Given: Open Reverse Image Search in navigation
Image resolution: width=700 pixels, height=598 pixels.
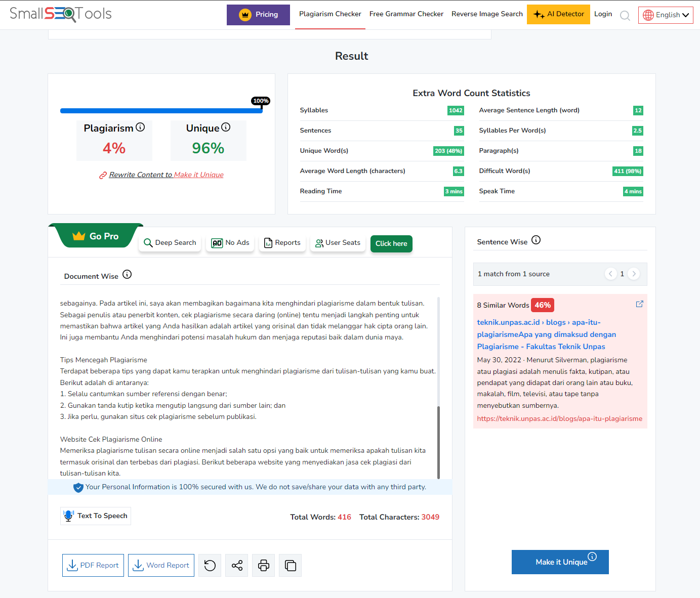Looking at the screenshot, I should [487, 14].
